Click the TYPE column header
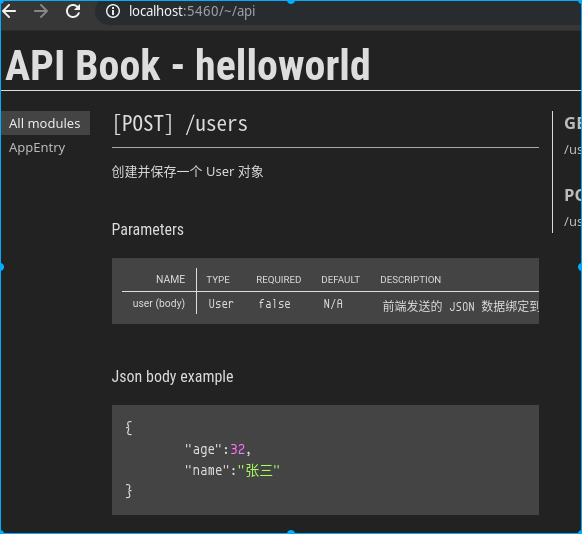582x534 pixels. [218, 279]
